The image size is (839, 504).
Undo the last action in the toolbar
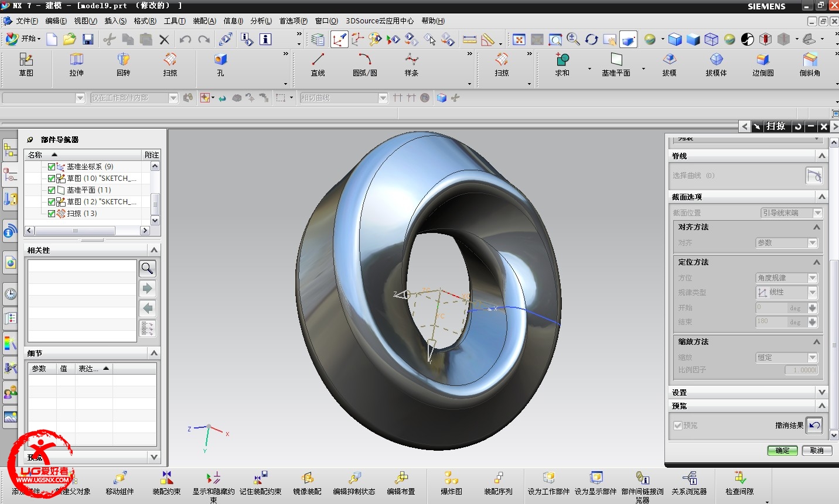point(185,39)
